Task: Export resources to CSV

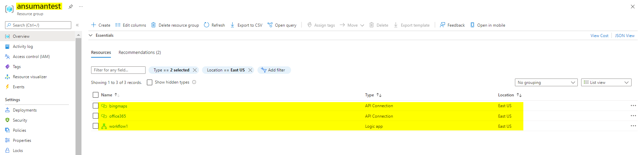Action: pos(246,25)
